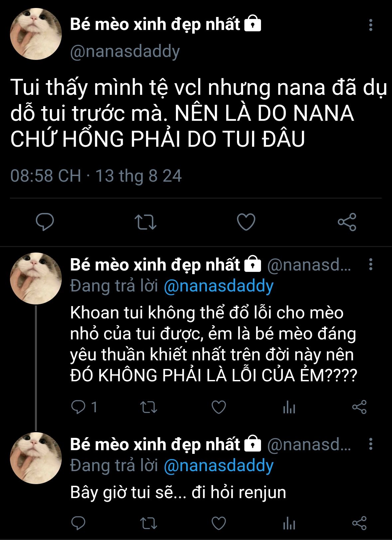Share the tweet mentioning renjun
The width and height of the screenshot is (392, 540).
359,523
